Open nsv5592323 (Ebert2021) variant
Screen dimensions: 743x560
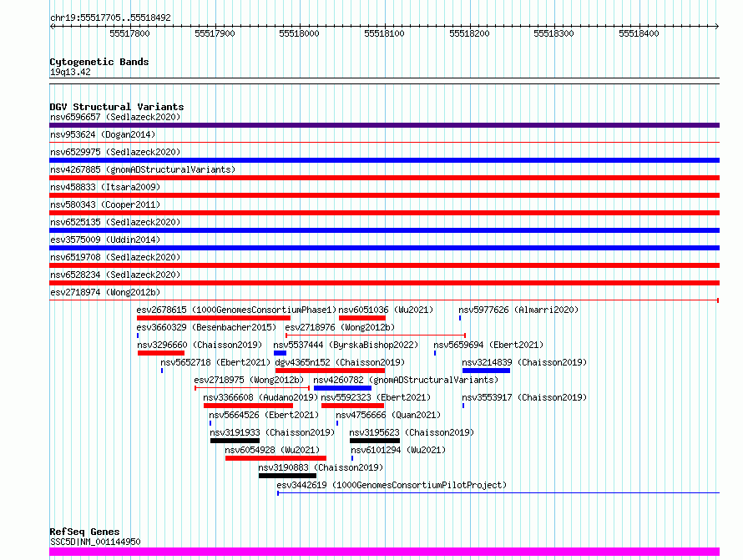pyautogui.click(x=376, y=397)
